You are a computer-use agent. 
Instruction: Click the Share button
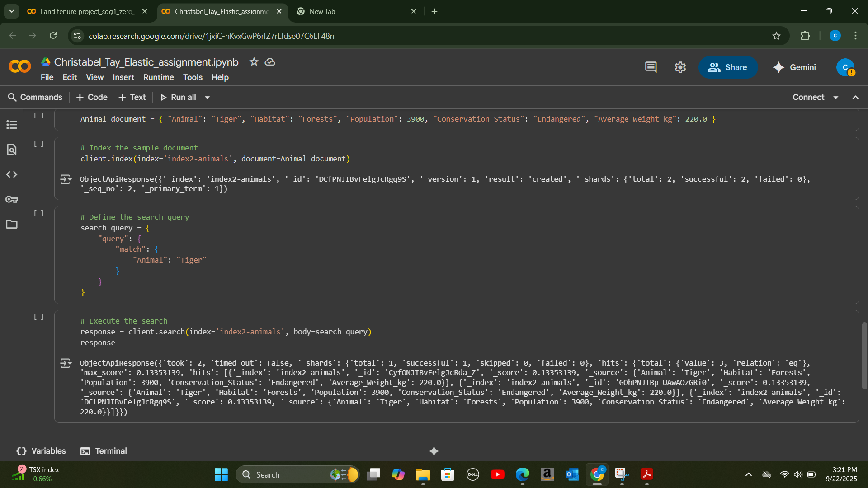(727, 67)
